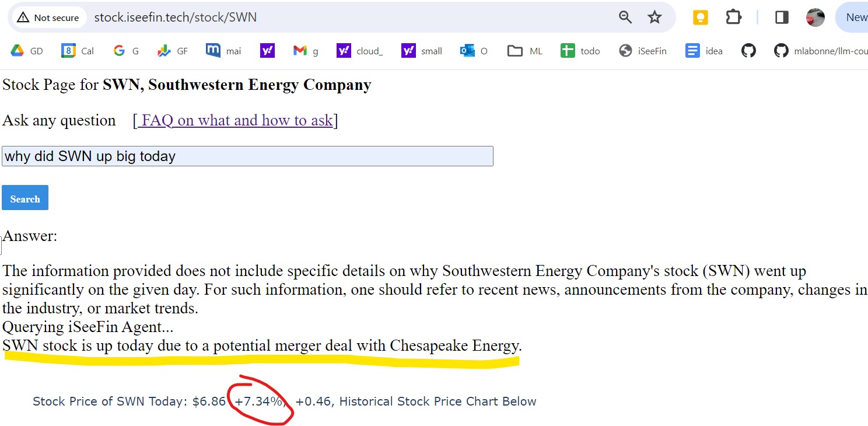The image size is (868, 426).
Task: Open the unlabeled GitHub bookmark icon
Action: (748, 51)
